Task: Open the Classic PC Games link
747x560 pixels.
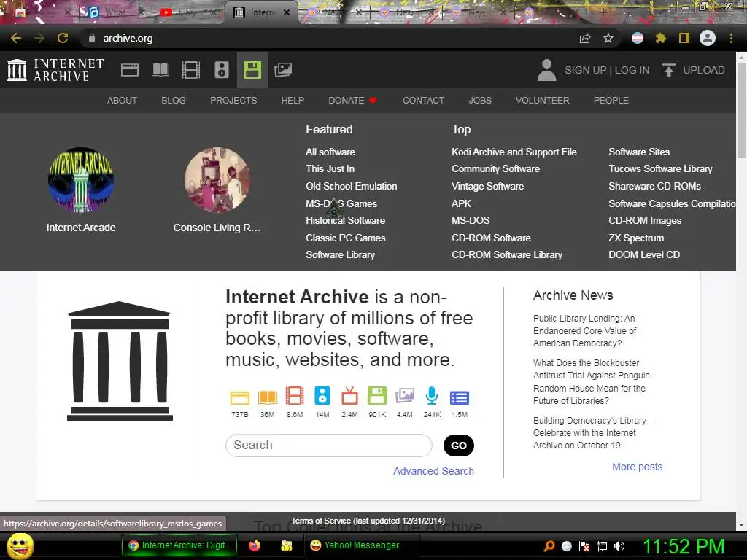Action: click(345, 238)
